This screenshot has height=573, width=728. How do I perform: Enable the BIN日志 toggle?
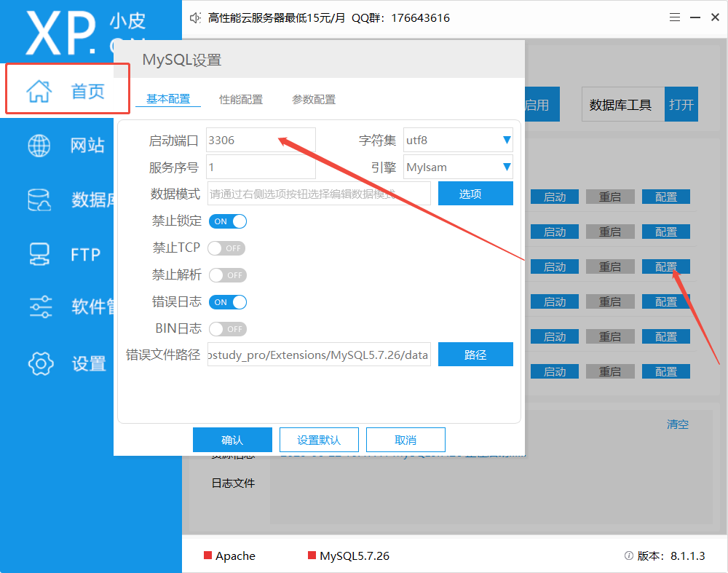pyautogui.click(x=227, y=329)
